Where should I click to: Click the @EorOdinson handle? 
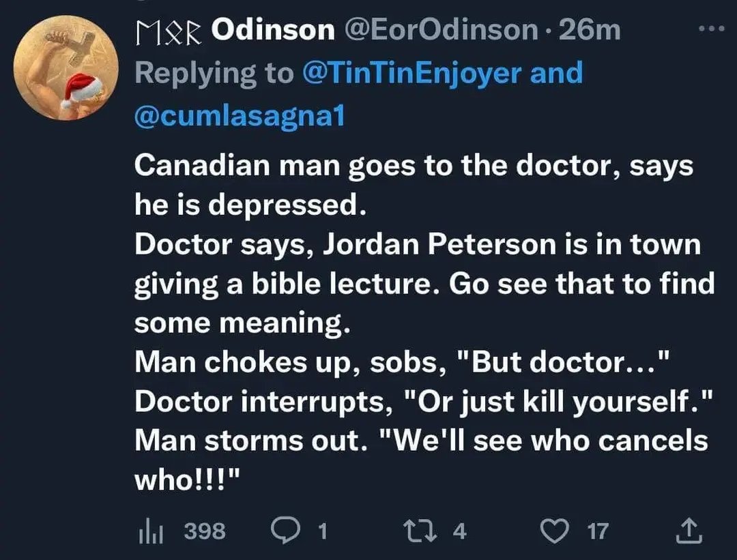(x=444, y=30)
